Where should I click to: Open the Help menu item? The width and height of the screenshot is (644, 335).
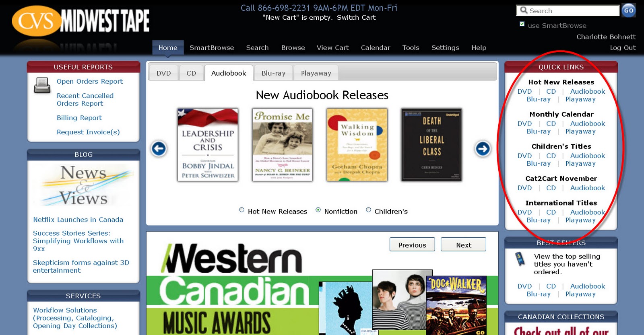(479, 47)
